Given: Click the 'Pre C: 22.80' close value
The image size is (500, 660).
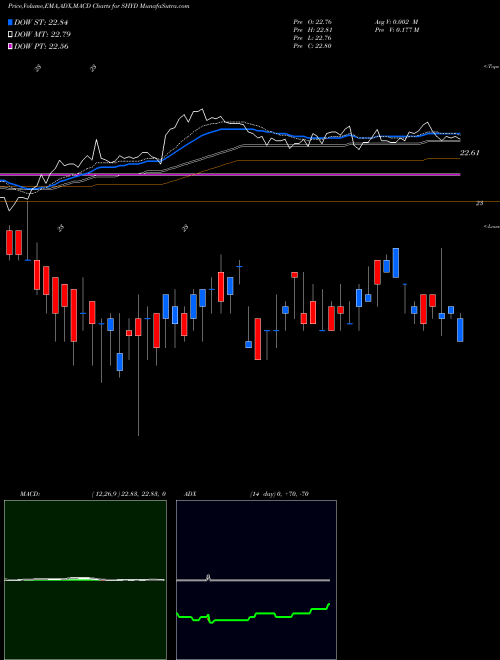Looking at the screenshot, I should pos(313,45).
